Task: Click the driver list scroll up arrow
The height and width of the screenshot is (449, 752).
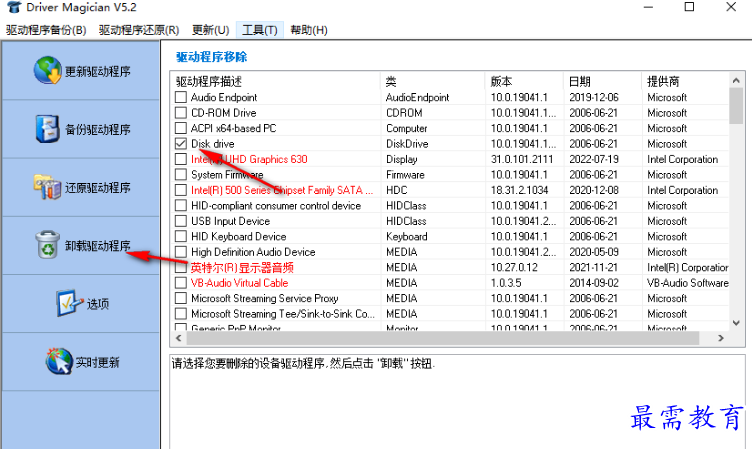Action: 736,81
